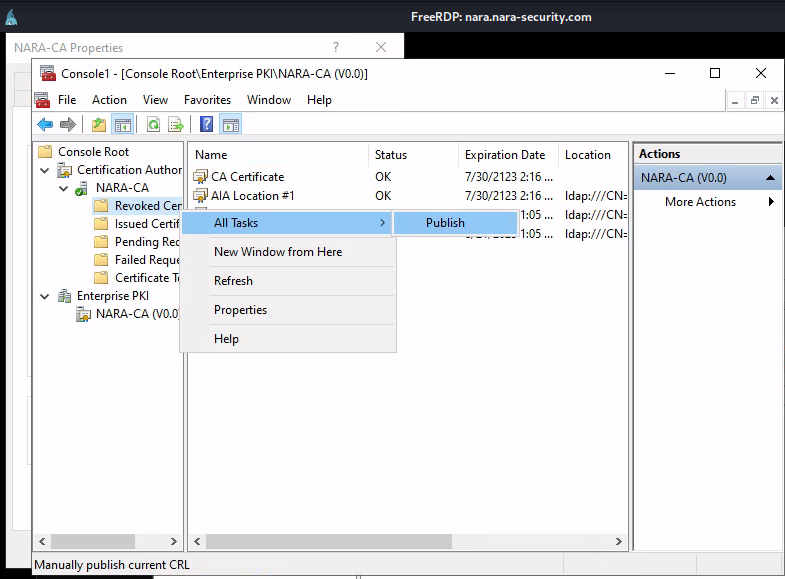785x579 pixels.
Task: Collapse the Enterprise PKI tree node
Action: coord(45,296)
